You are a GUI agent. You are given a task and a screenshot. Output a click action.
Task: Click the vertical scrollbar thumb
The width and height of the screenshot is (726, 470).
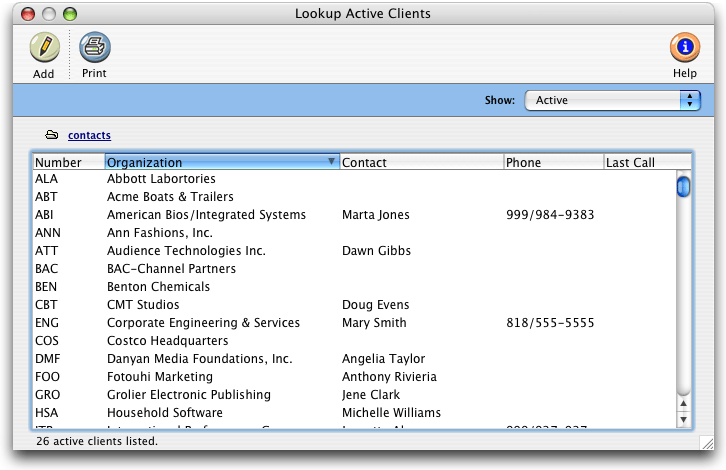(x=683, y=187)
